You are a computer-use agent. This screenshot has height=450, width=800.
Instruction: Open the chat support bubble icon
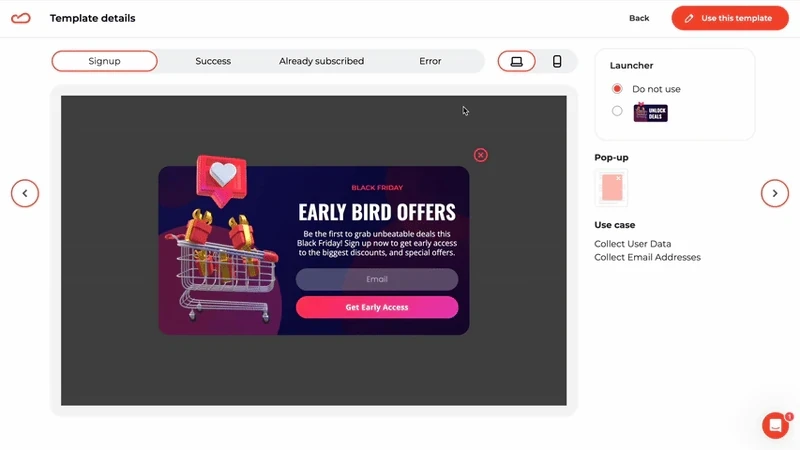[776, 425]
